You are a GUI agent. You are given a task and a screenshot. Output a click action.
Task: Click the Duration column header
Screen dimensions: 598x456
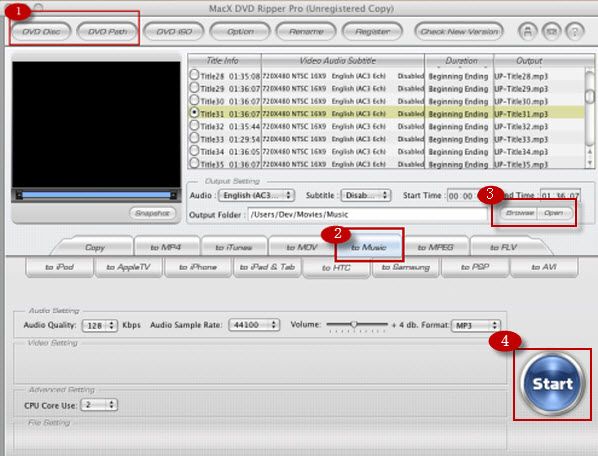pos(459,61)
